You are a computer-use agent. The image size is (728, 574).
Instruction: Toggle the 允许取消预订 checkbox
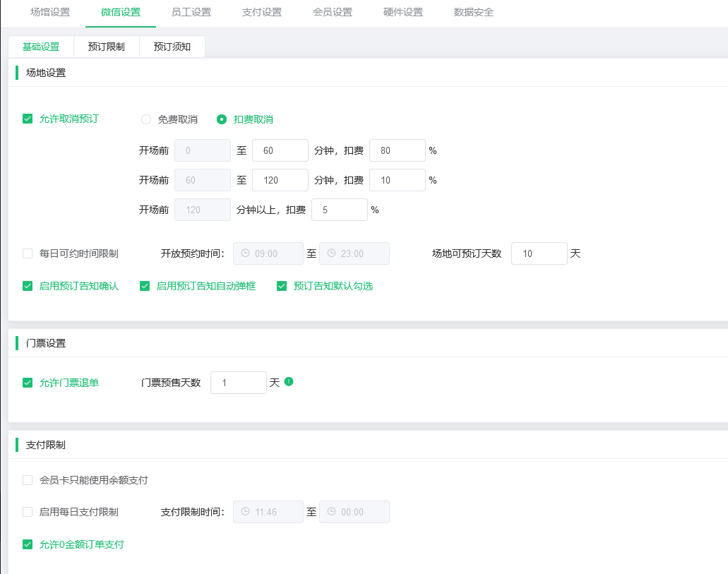click(x=27, y=119)
